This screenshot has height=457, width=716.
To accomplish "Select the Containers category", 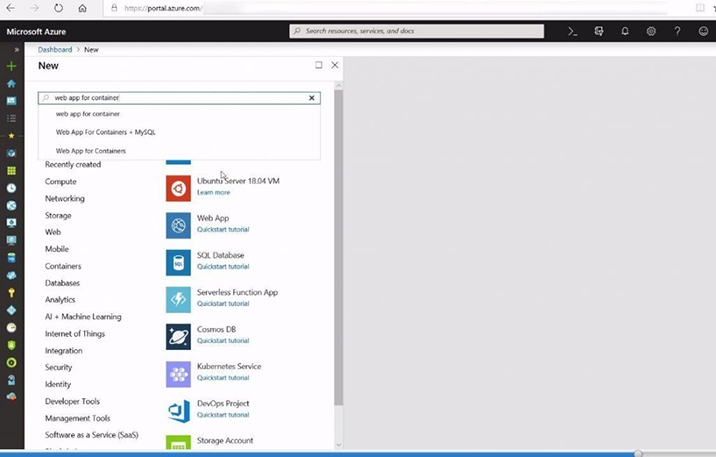I will (63, 266).
